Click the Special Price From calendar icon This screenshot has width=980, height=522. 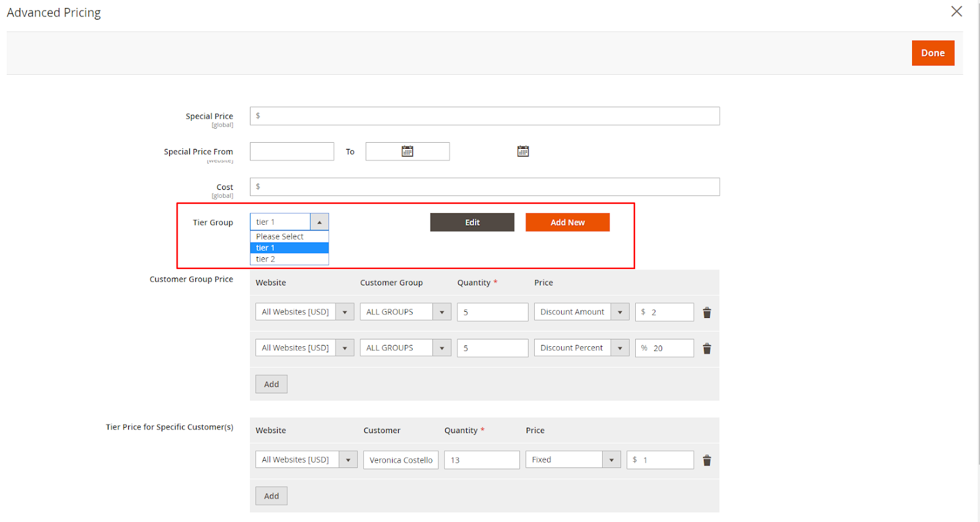point(407,151)
